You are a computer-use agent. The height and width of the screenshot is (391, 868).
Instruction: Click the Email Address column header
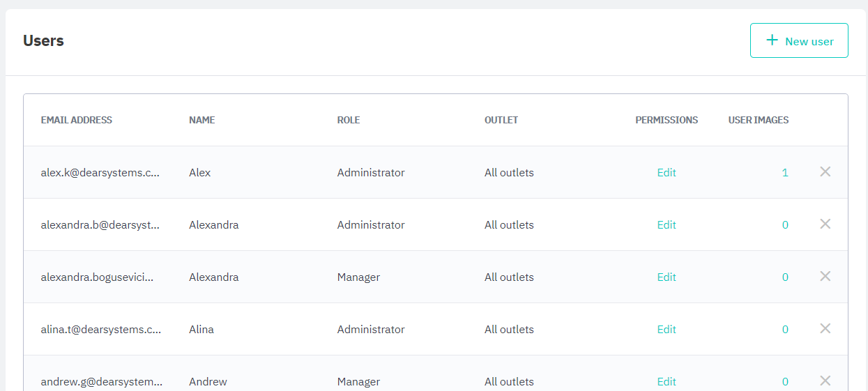(x=77, y=120)
